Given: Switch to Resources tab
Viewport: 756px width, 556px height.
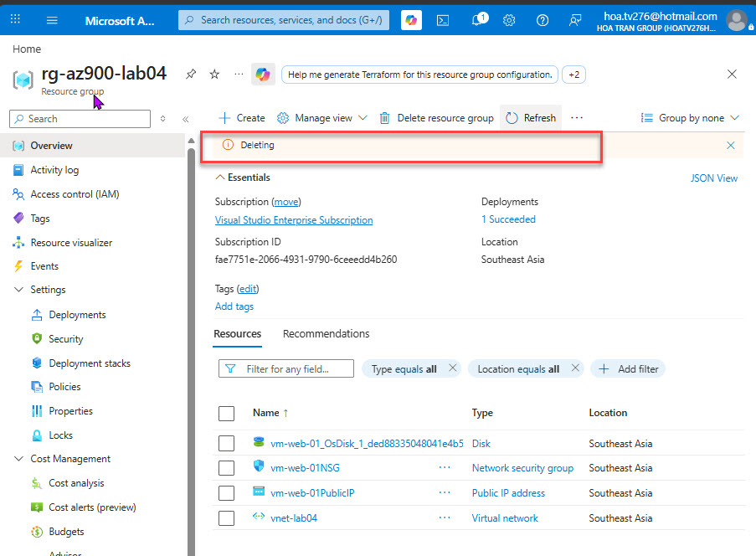Looking at the screenshot, I should pos(237,334).
